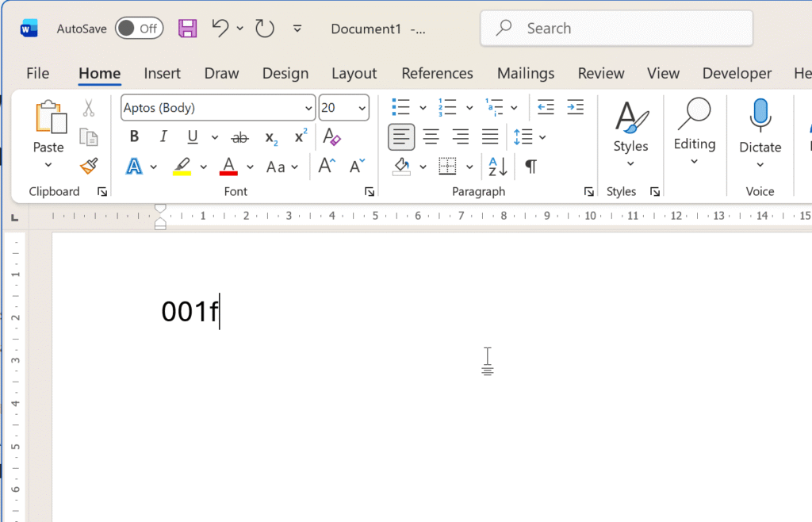This screenshot has height=522, width=812.
Task: Open the Review tab
Action: (x=600, y=73)
